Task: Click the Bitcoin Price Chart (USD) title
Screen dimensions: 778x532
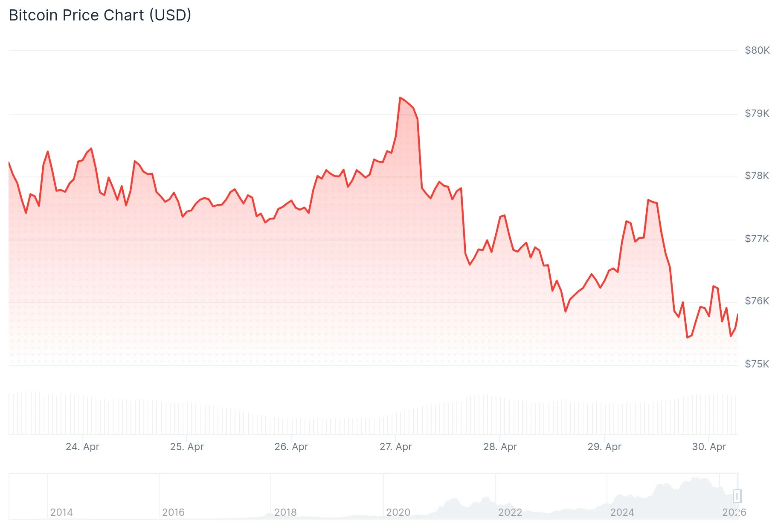Action: 100,15
